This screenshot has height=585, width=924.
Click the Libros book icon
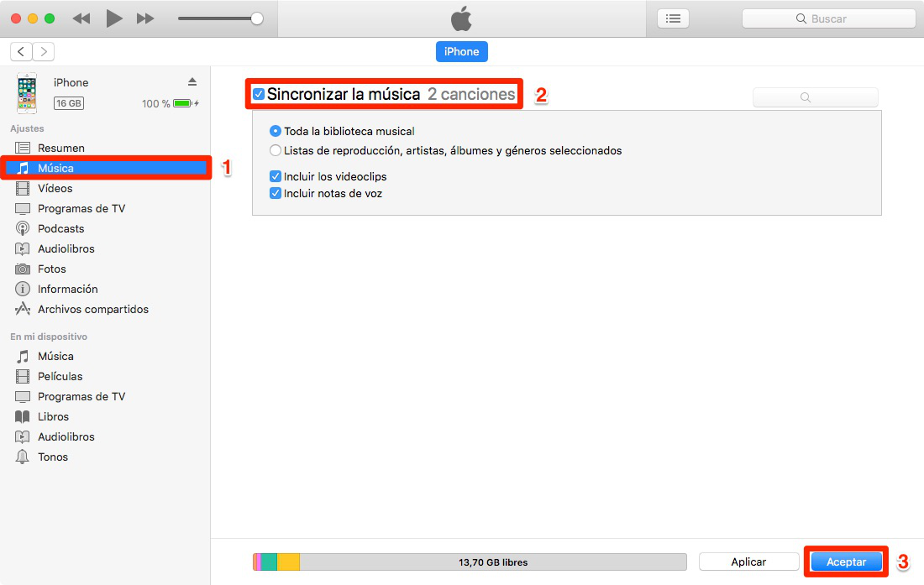[23, 416]
